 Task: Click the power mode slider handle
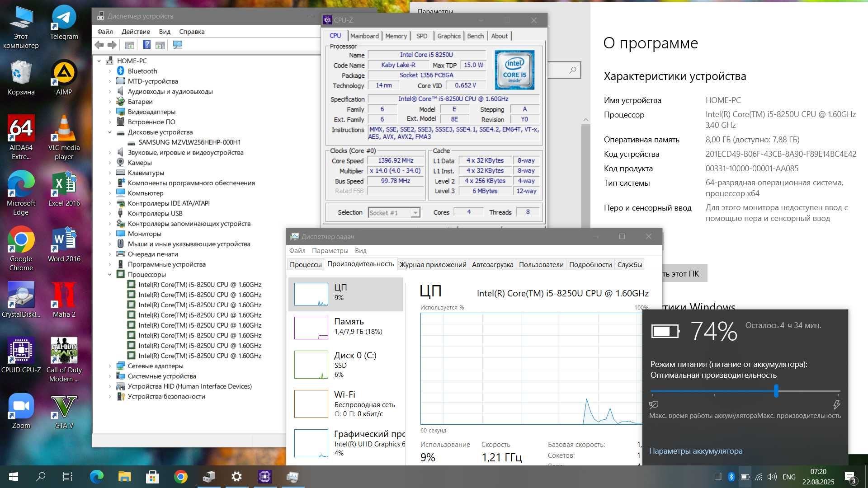click(x=776, y=391)
